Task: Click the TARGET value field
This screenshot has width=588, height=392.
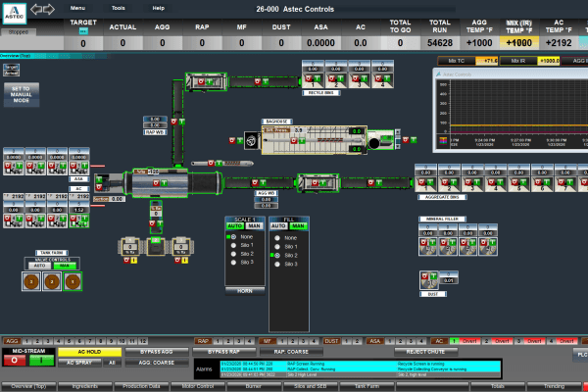Action: [83, 43]
